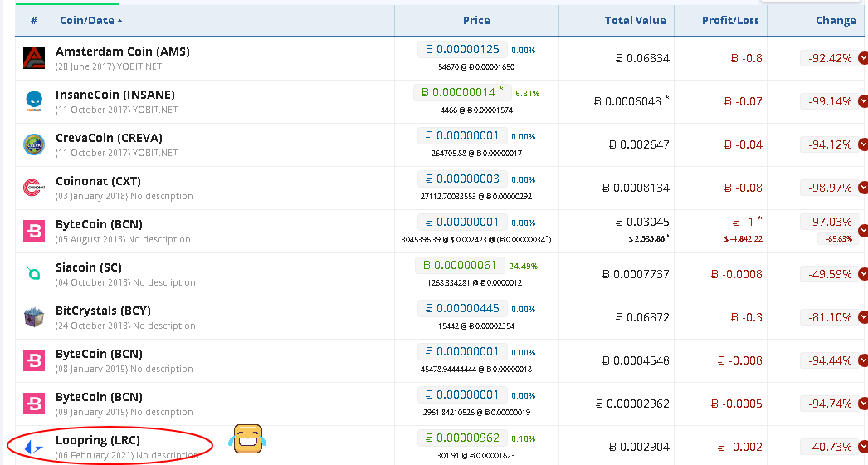Click the green 0.00000061 Siacoin price badge
Image resolution: width=868 pixels, height=465 pixels.
[460, 266]
